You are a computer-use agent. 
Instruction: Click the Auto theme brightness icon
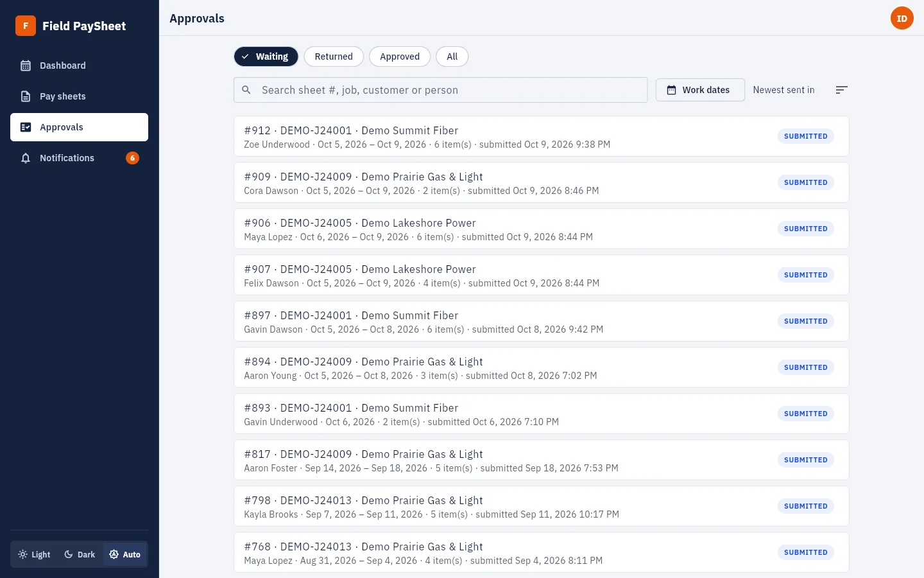[x=114, y=554]
